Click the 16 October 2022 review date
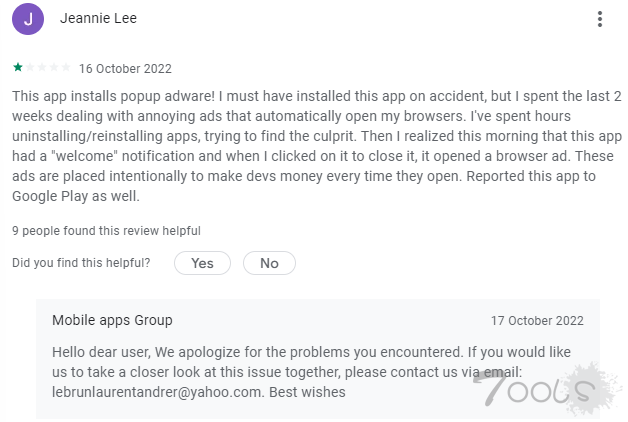The height and width of the screenshot is (422, 628). click(125, 69)
